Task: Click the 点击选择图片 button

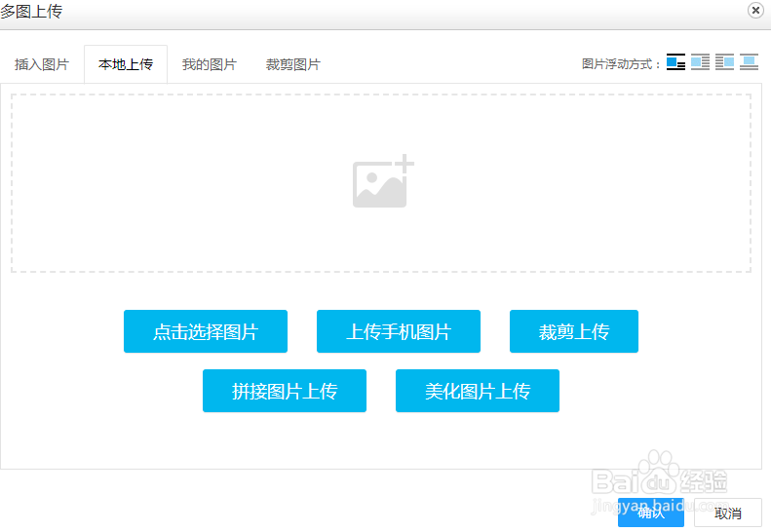Action: point(206,331)
